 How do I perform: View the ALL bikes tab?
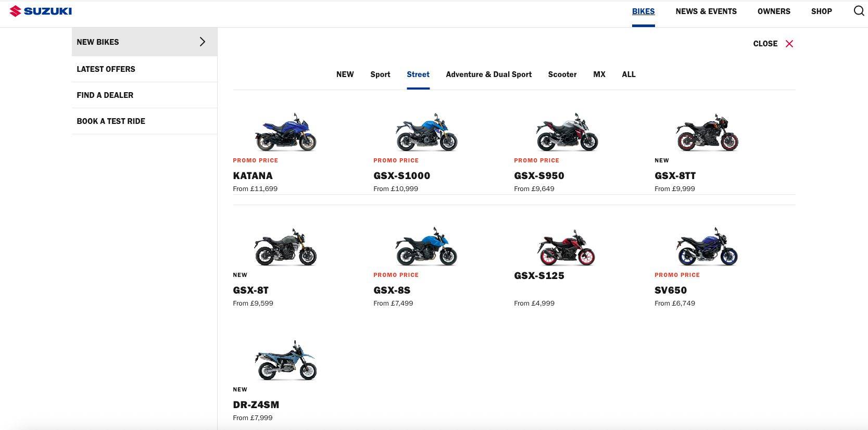coord(628,74)
